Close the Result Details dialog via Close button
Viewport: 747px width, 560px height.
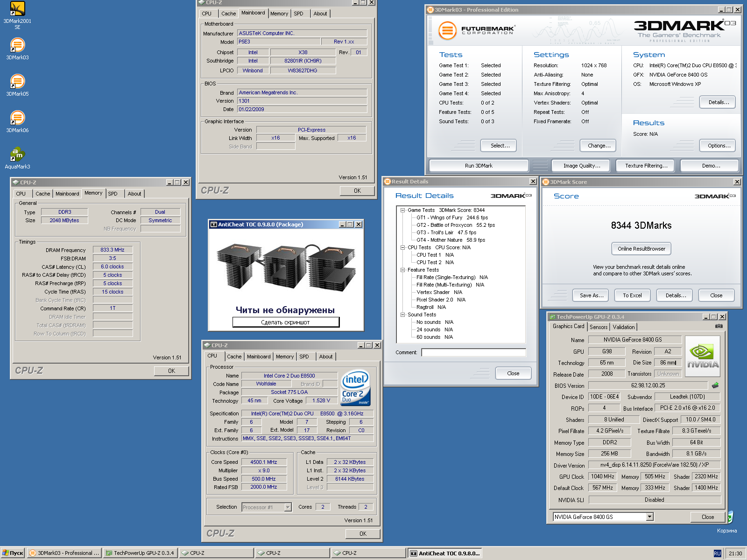pos(513,373)
